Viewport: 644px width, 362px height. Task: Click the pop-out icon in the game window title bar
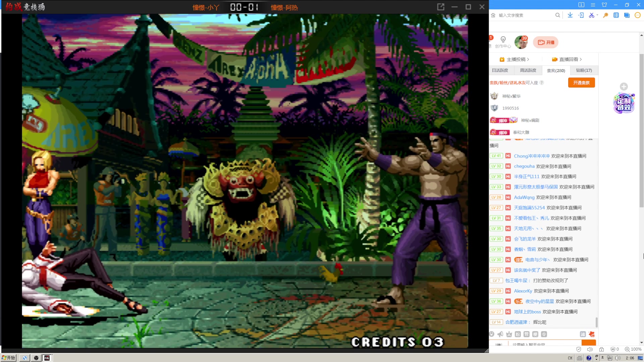click(x=441, y=7)
